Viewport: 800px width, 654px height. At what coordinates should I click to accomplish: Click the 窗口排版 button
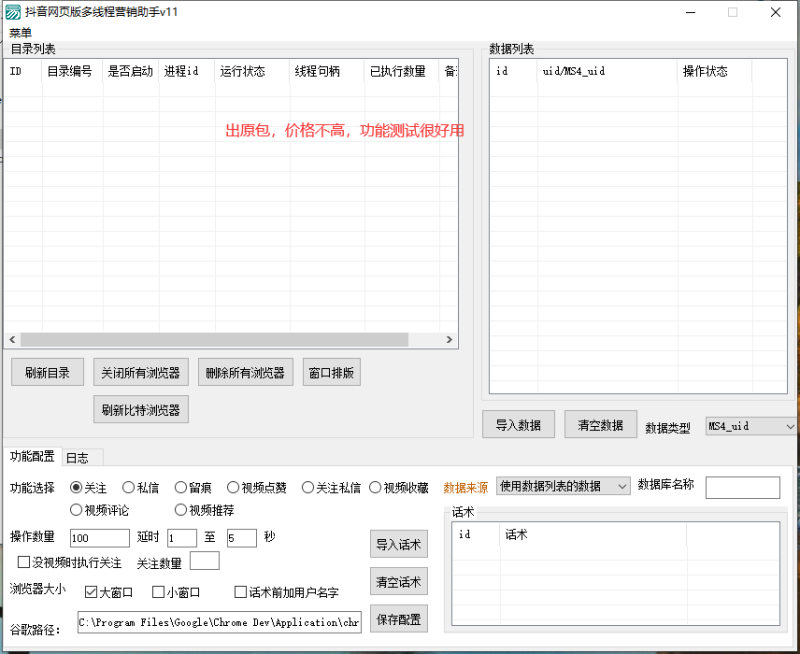[331, 371]
